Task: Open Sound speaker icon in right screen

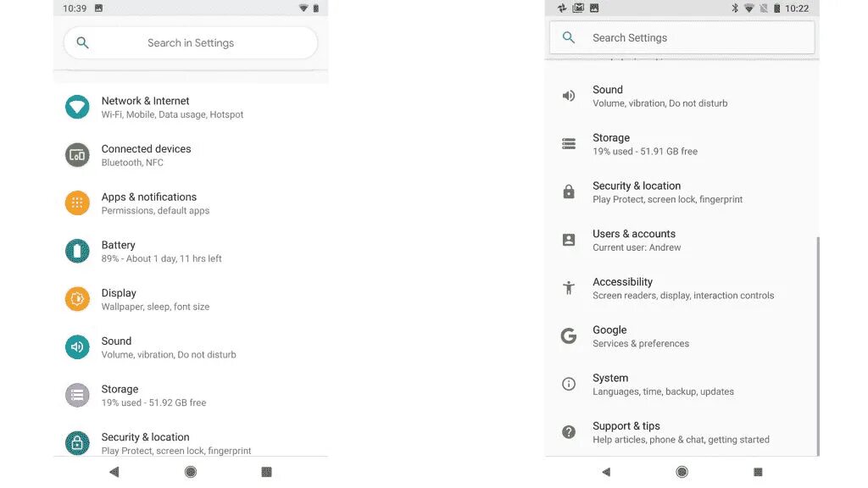Action: pos(569,96)
